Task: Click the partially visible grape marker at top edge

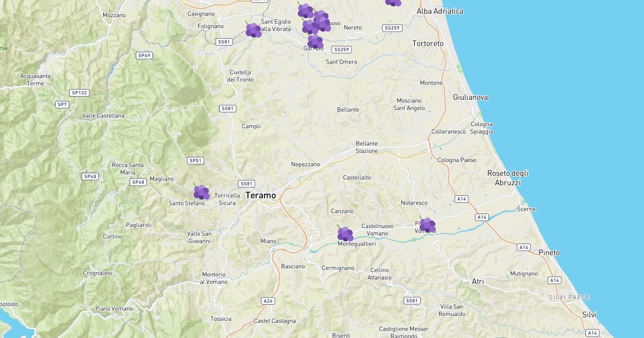Action: click(393, 2)
